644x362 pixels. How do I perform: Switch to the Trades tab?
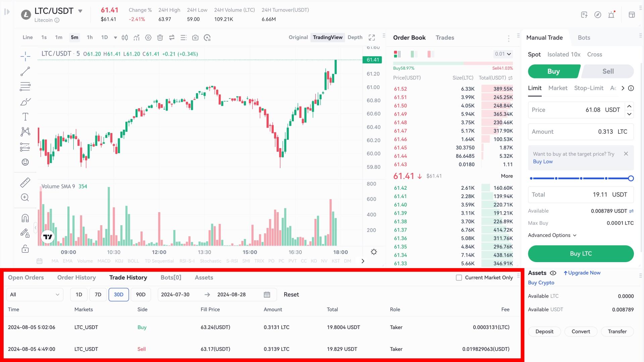pyautogui.click(x=445, y=38)
